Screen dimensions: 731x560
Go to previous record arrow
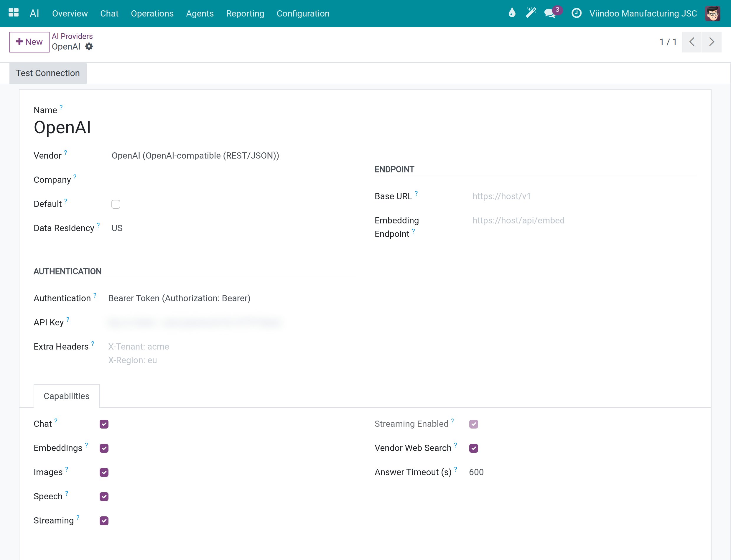point(692,42)
